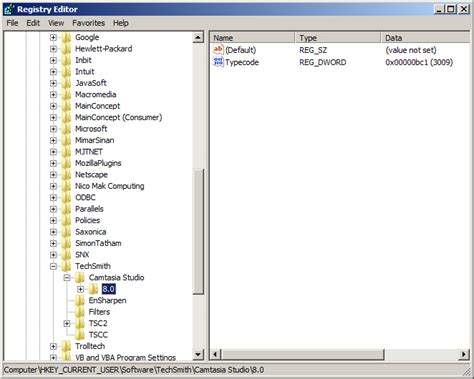
Task: Sort values by Name column header
Action: click(252, 38)
